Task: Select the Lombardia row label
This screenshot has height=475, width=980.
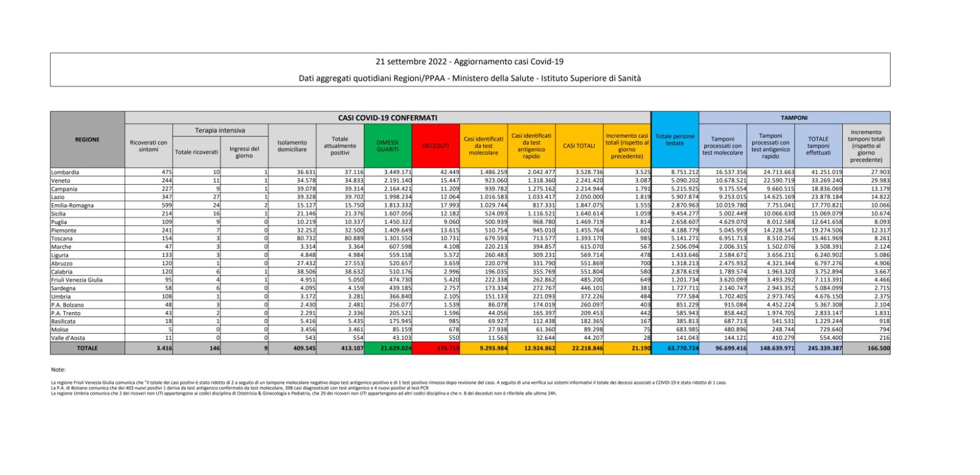Action: click(x=65, y=173)
